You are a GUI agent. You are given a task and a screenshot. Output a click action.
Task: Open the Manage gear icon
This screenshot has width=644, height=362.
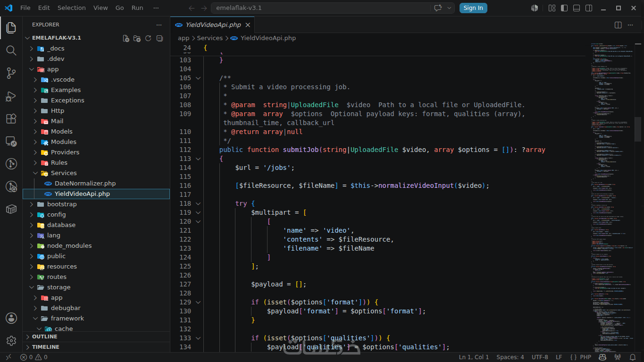(11, 341)
